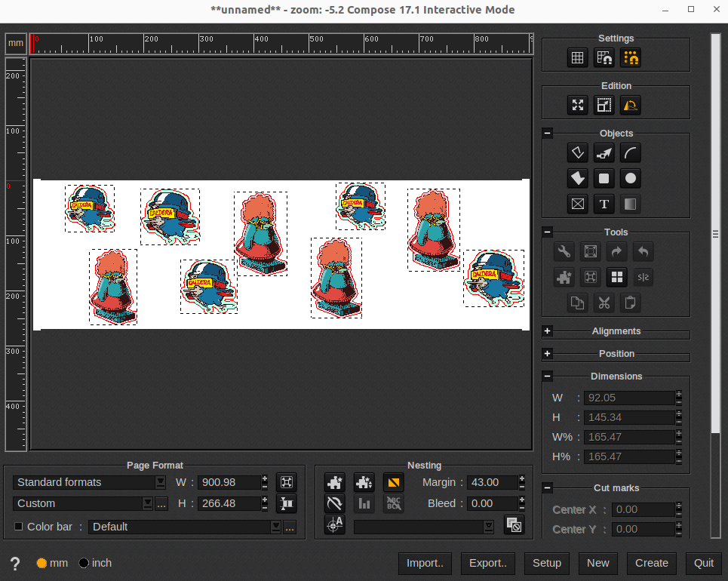The image size is (728, 581).
Task: Click the Create button
Action: pyautogui.click(x=651, y=564)
